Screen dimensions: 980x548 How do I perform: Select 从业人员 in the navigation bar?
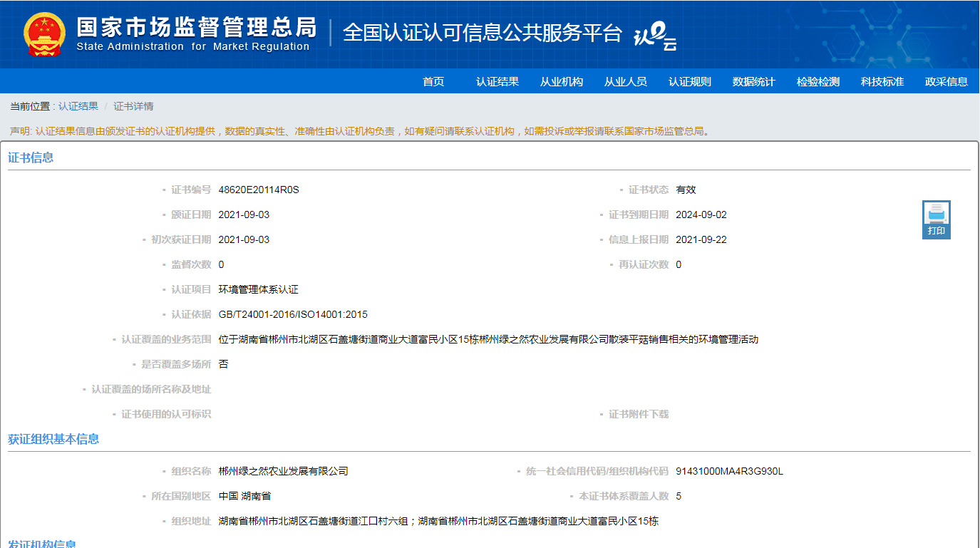(626, 82)
